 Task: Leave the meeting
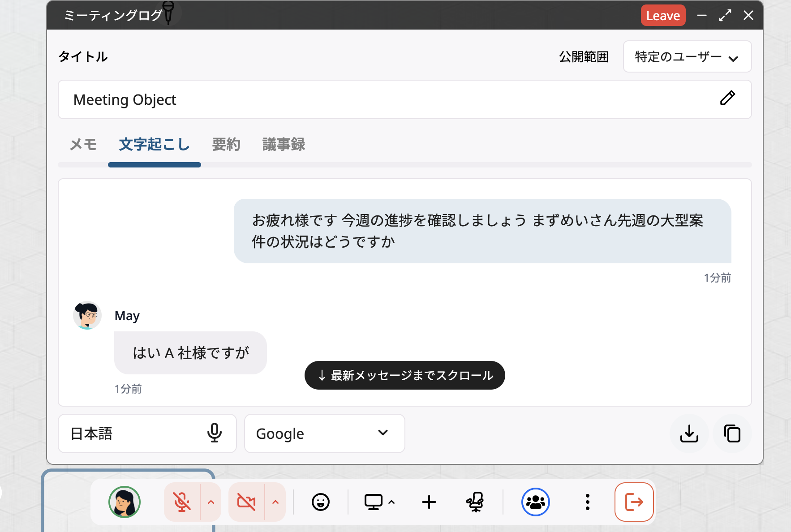click(663, 15)
